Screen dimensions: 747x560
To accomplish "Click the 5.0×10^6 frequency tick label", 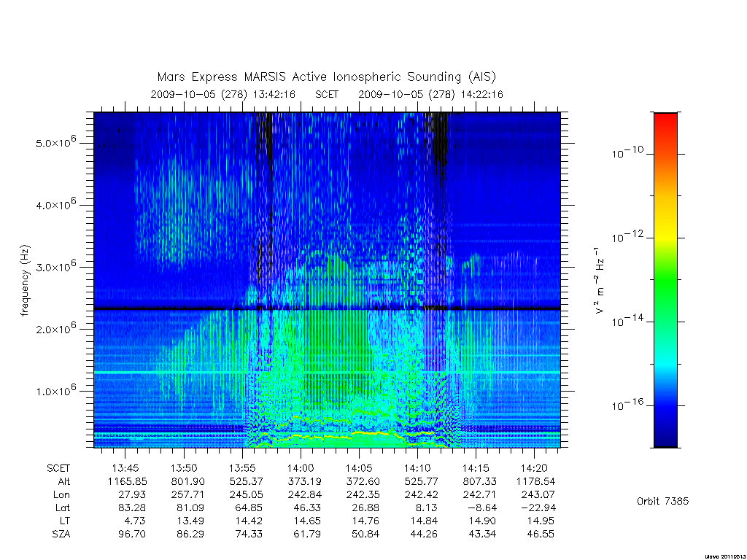I will [x=55, y=142].
